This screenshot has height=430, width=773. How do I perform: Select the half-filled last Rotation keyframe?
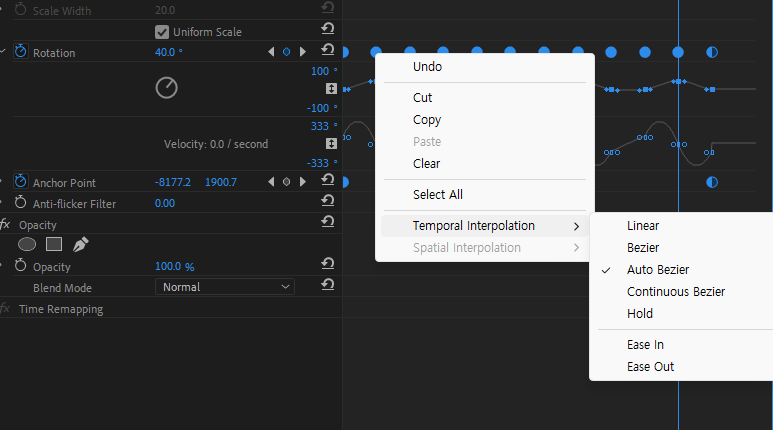712,52
